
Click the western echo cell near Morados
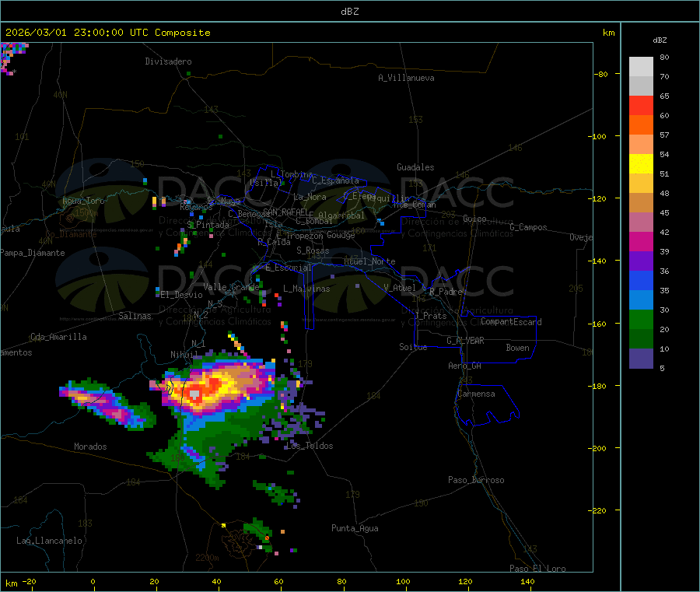(x=106, y=404)
